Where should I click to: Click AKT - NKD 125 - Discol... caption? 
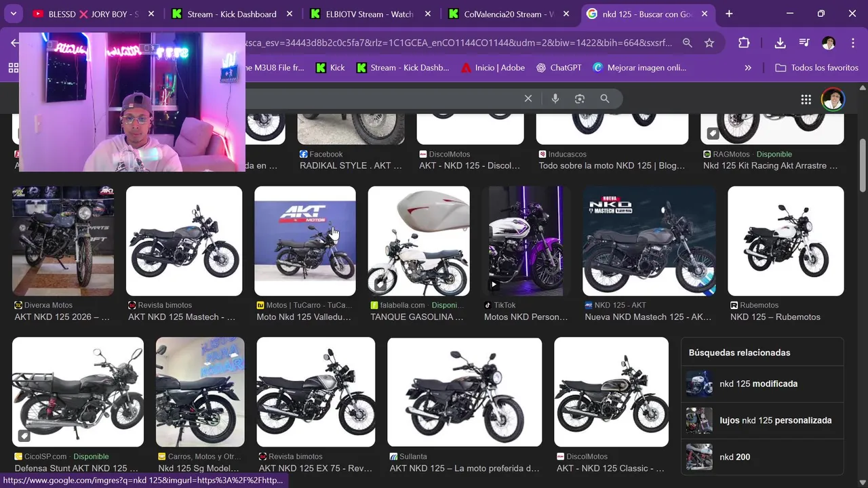pyautogui.click(x=469, y=166)
